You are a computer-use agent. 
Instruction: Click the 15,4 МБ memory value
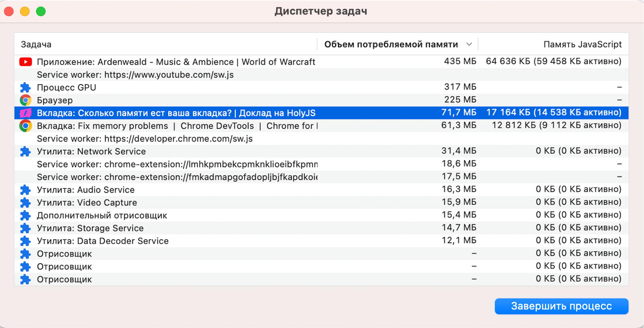pyautogui.click(x=459, y=215)
